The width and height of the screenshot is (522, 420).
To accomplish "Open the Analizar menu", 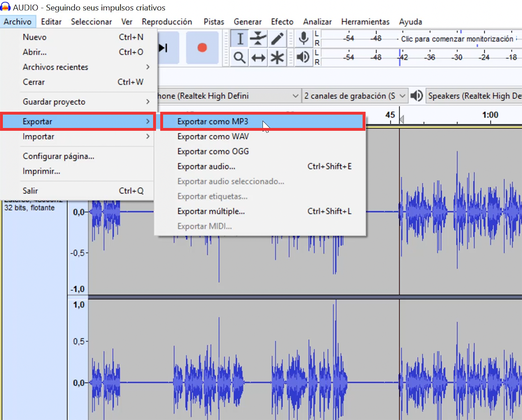I will pyautogui.click(x=317, y=22).
